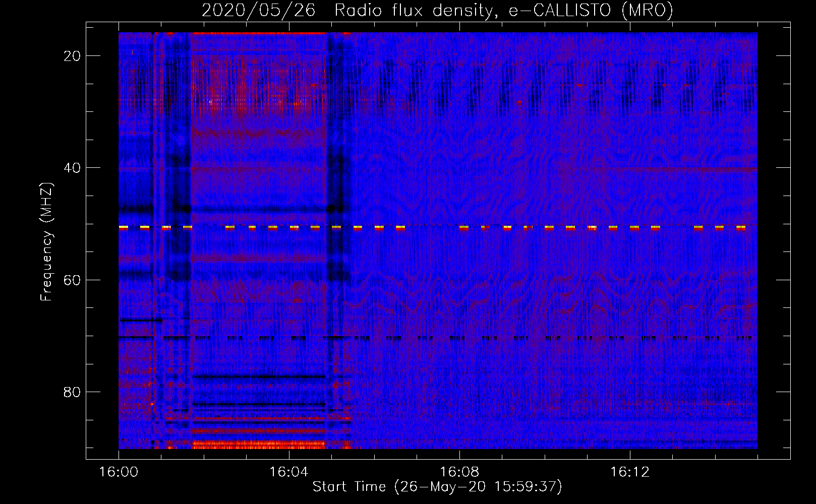Click the '16:12' time axis tick label
The width and height of the screenshot is (816, 504).
(630, 472)
